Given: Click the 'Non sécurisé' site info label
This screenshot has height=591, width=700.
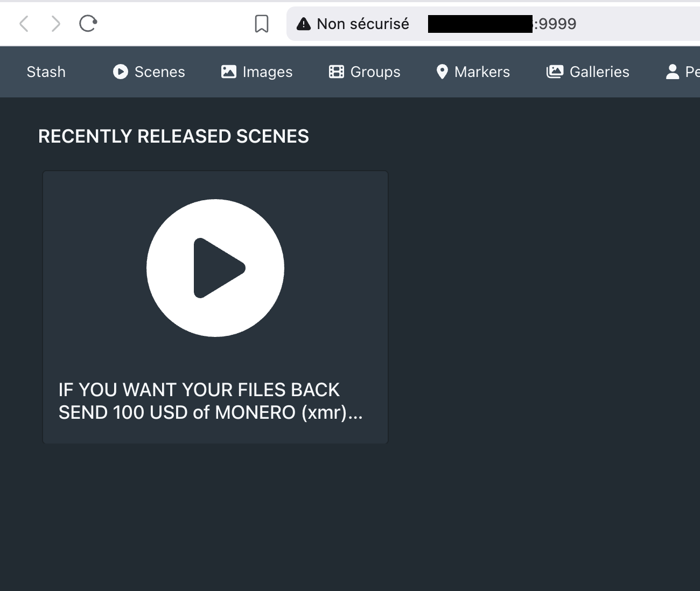Looking at the screenshot, I should pos(362,24).
